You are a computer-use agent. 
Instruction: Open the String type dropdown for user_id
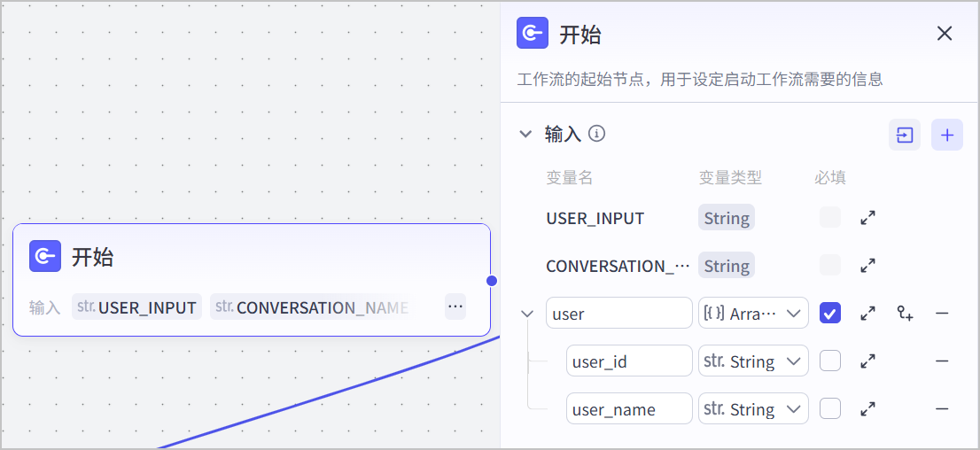(x=753, y=361)
